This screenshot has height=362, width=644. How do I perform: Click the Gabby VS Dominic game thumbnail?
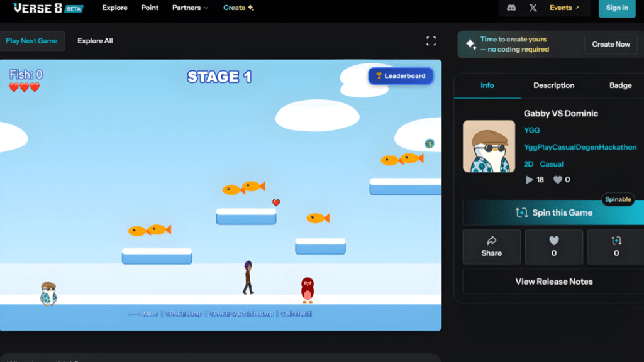489,146
